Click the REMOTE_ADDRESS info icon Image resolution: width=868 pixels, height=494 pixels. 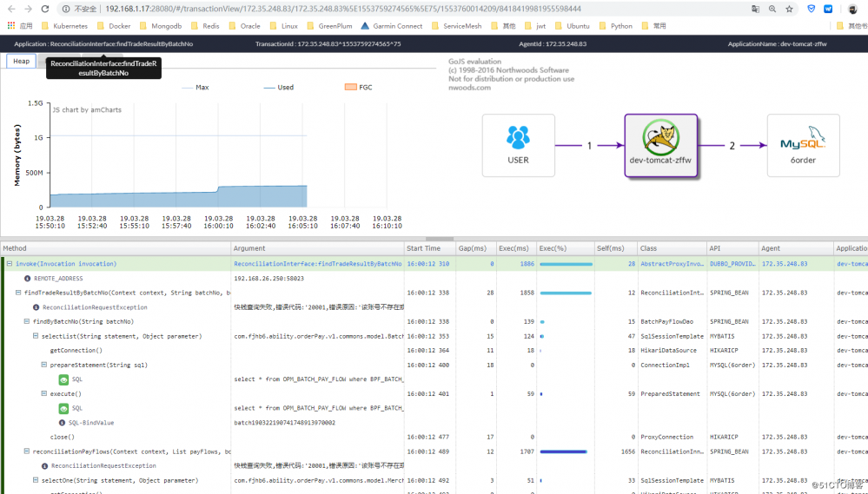(27, 279)
